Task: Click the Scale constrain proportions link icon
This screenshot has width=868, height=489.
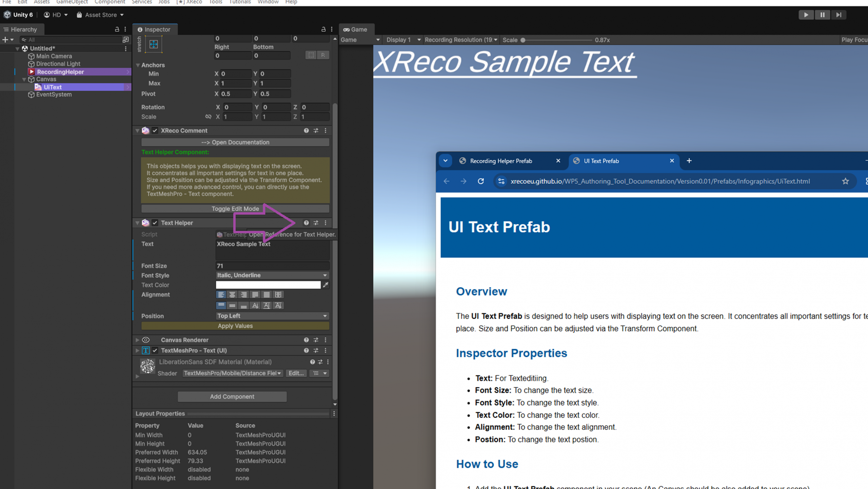Action: coord(208,117)
